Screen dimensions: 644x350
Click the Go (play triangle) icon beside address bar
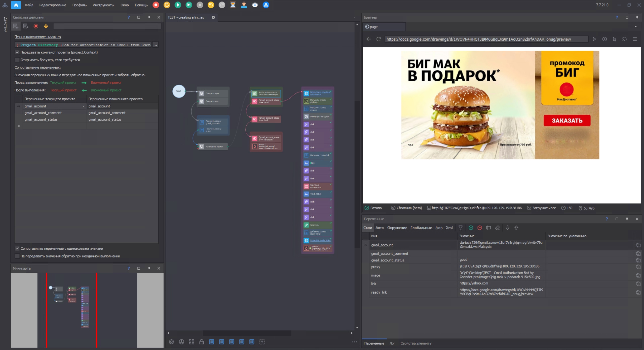tap(594, 39)
